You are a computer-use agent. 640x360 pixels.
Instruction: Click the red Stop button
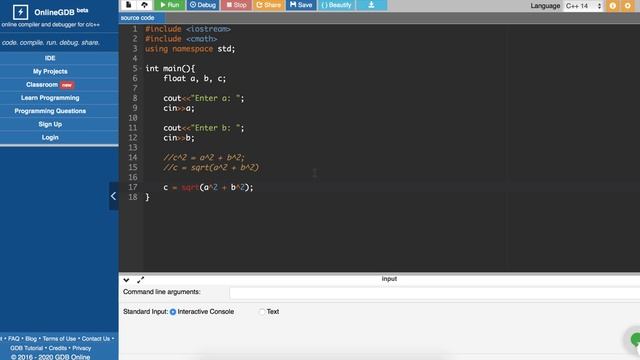236,5
